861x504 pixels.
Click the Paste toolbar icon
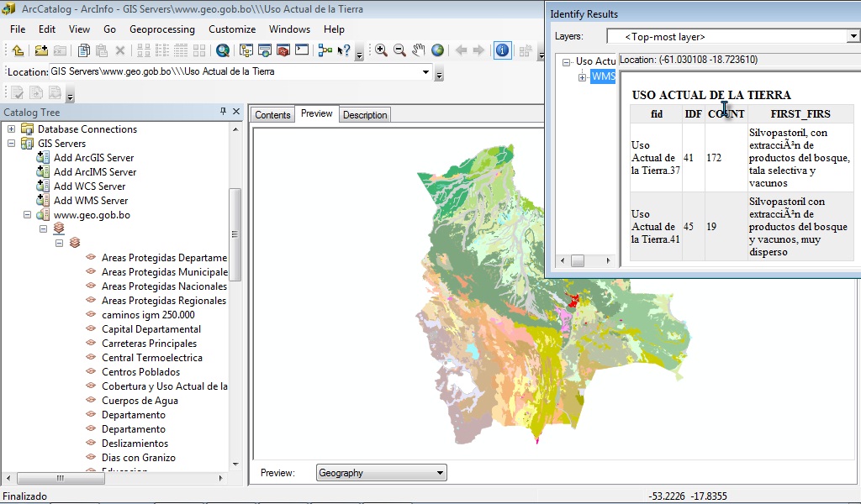[x=102, y=50]
